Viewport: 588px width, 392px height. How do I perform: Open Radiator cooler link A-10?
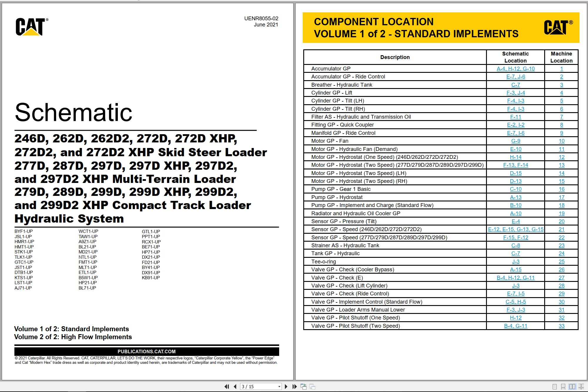click(515, 213)
